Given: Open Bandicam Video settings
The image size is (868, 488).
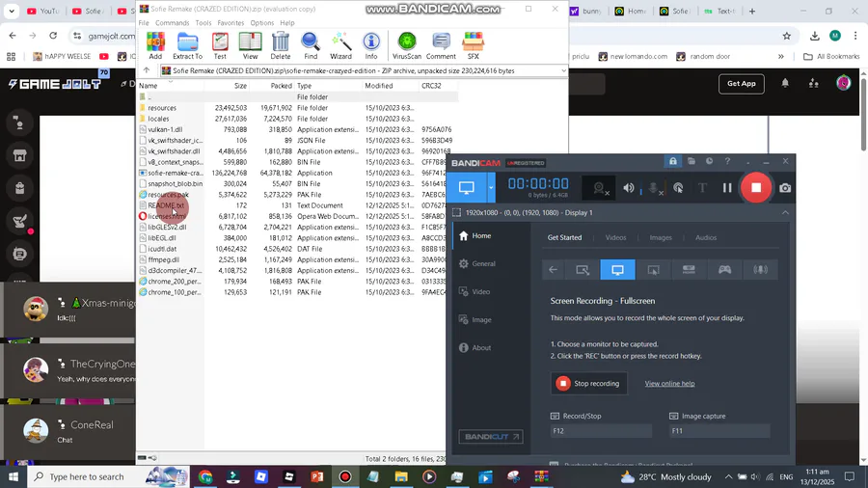Looking at the screenshot, I should coord(475,291).
